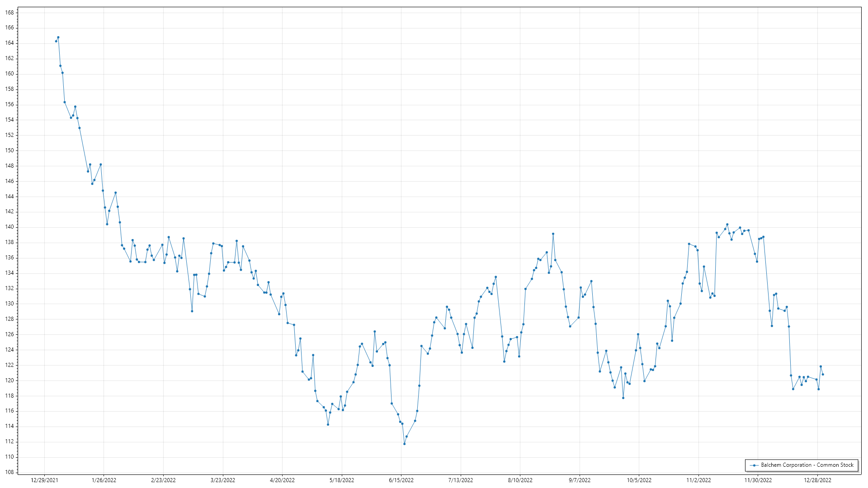Click the 124 y-axis value label

click(x=9, y=350)
